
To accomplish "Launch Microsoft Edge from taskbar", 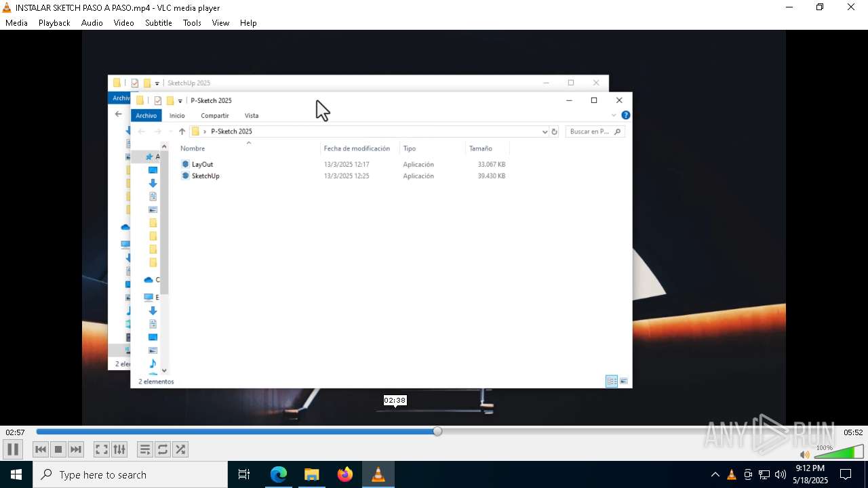I will click(279, 474).
